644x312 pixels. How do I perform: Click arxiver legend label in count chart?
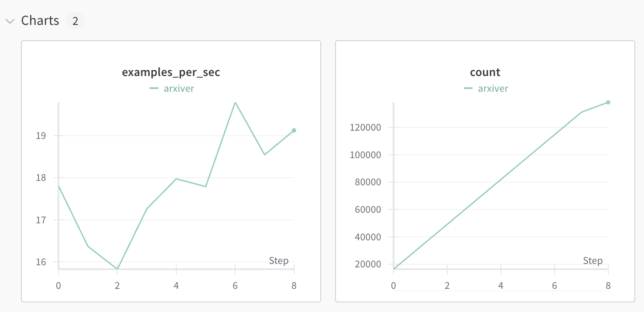pos(493,89)
